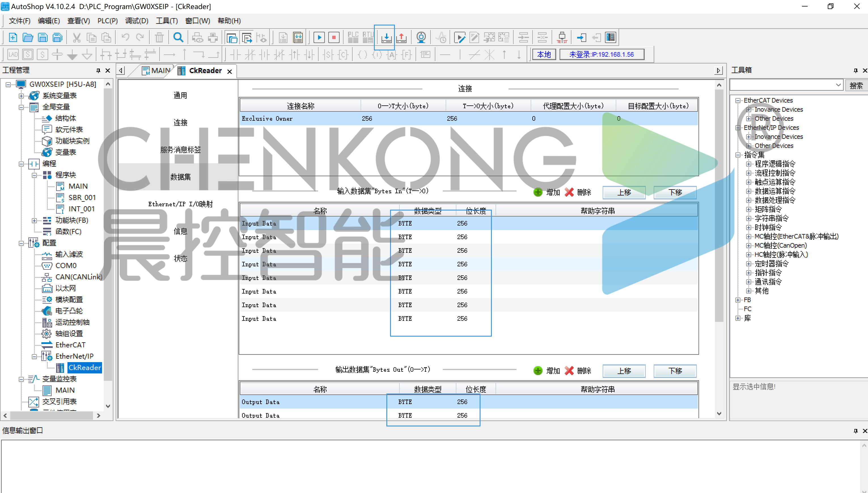
Task: Click the red 删除 icon for input dataset
Action: [569, 192]
